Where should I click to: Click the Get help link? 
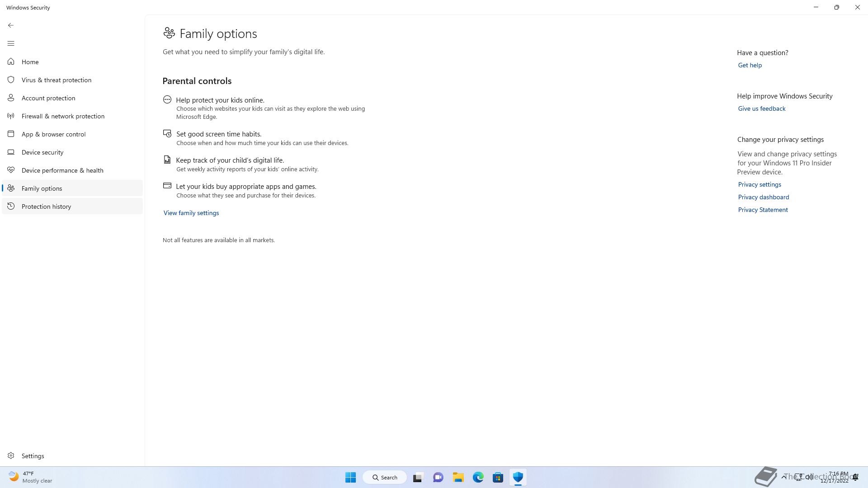(750, 65)
